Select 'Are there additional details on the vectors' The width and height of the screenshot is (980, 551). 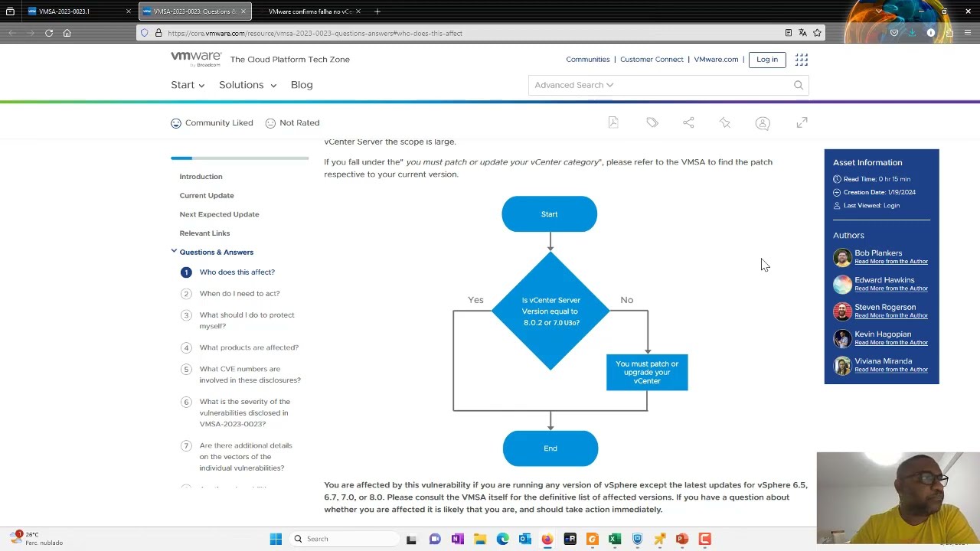[246, 457]
